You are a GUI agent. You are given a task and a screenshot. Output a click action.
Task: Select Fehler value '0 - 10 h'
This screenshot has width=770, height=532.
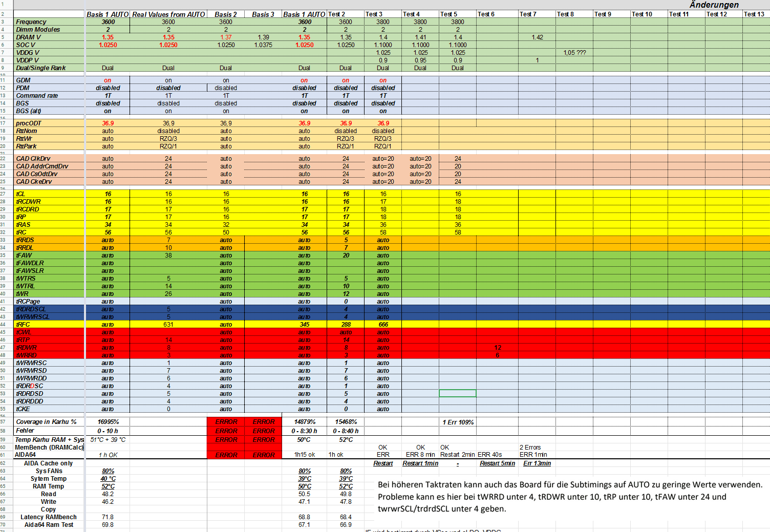[x=108, y=431]
